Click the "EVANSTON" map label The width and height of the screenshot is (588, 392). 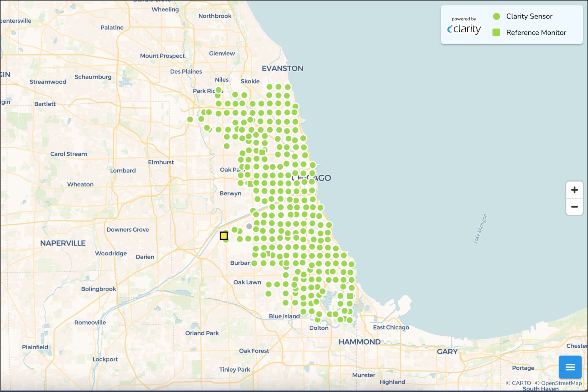(282, 69)
